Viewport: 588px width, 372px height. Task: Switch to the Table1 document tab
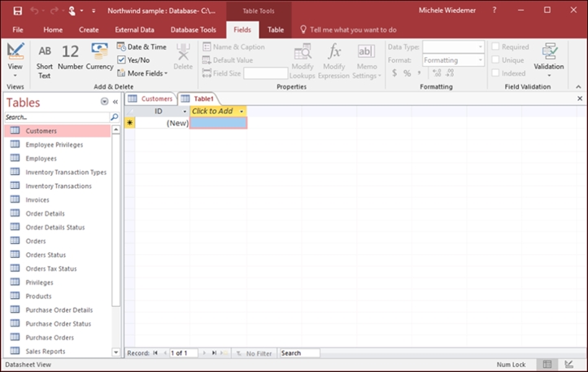198,98
